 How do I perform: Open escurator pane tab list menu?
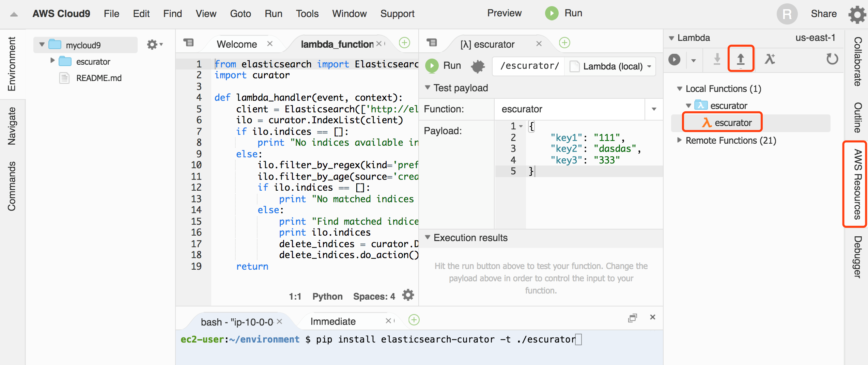tap(432, 43)
